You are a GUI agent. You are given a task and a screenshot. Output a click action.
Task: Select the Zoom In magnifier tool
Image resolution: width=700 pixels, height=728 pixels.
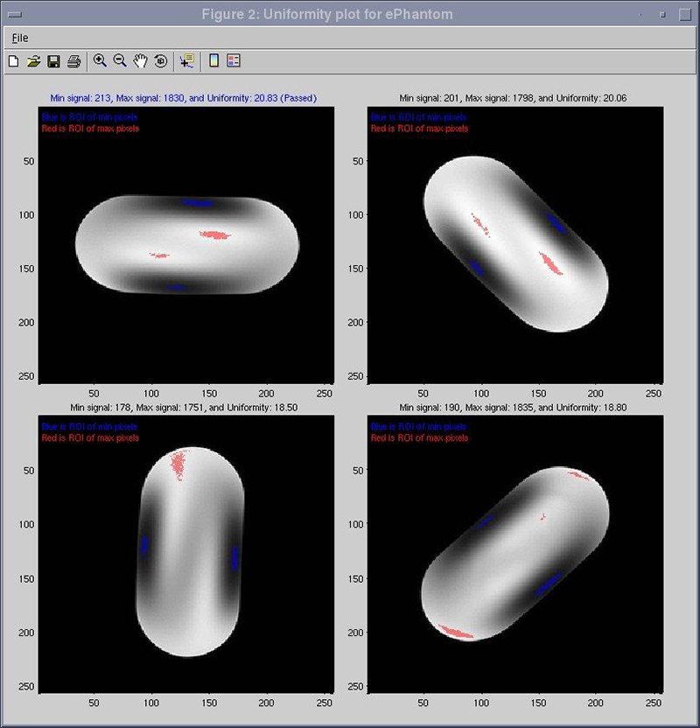tap(101, 61)
